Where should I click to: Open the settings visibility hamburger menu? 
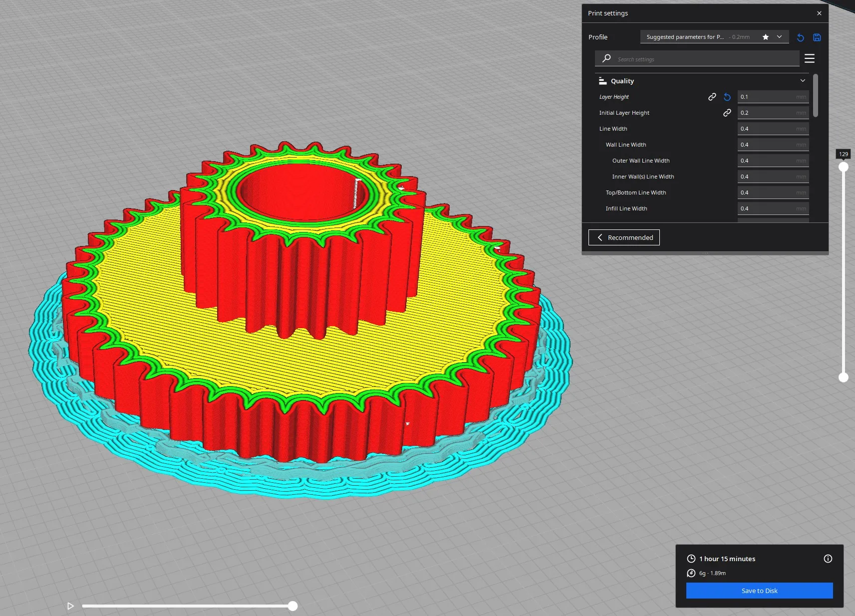click(x=810, y=59)
